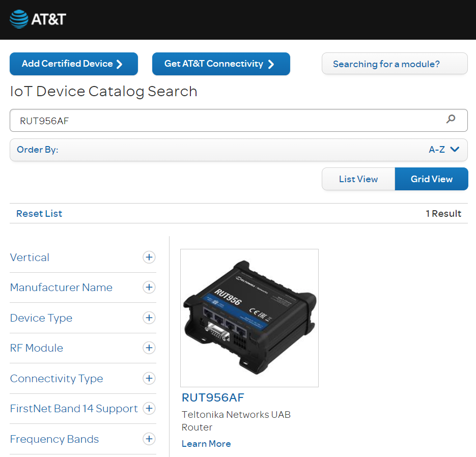Focus the catalog search text field

click(x=224, y=121)
